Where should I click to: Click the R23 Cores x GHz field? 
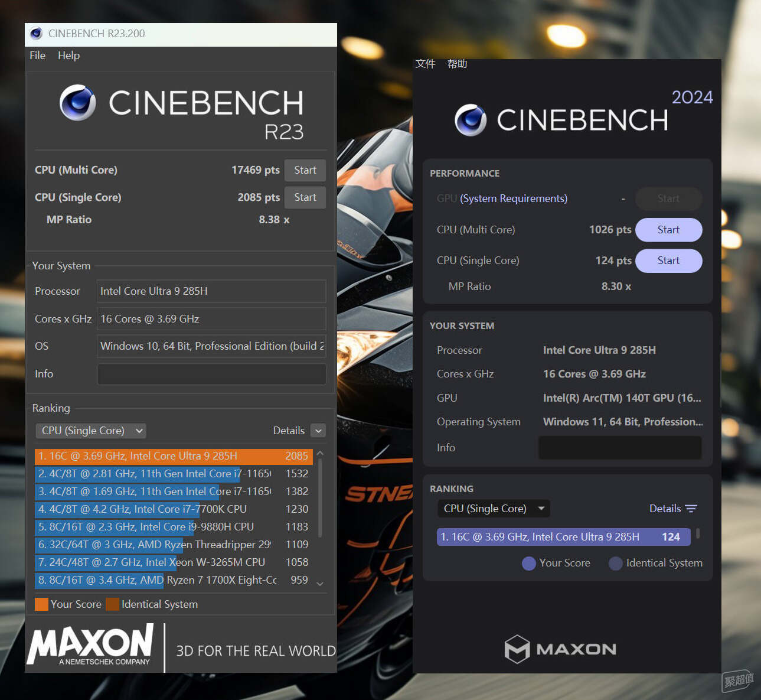point(211,319)
